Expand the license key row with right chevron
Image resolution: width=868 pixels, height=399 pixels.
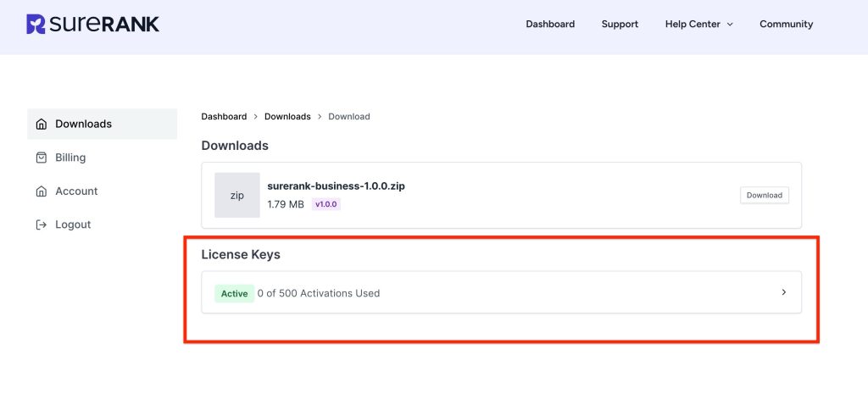click(783, 292)
